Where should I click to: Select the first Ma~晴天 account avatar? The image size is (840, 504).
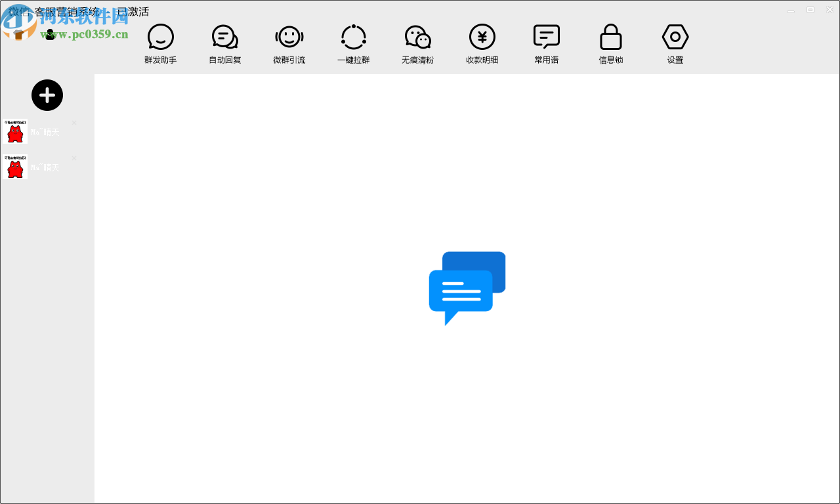(15, 131)
